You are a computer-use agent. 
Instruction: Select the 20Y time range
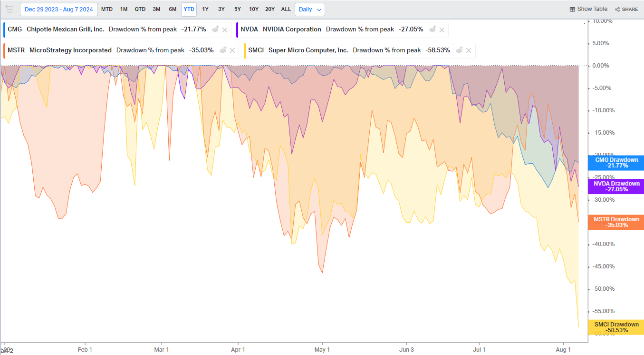270,10
